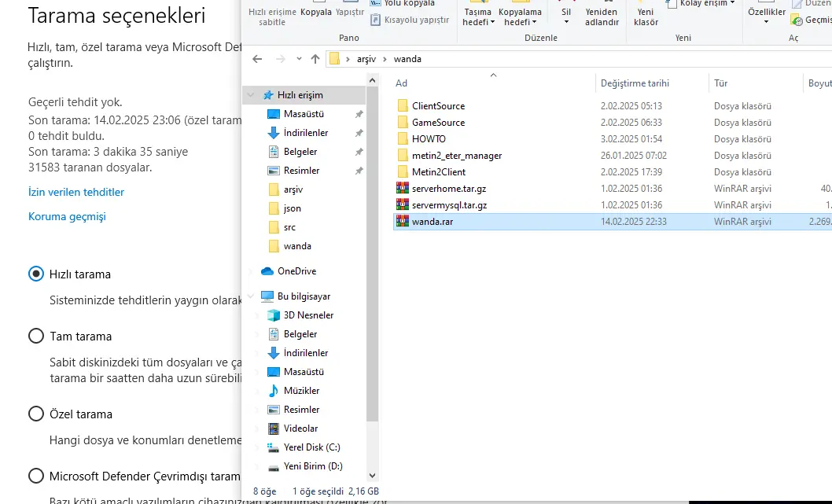
Task: Choose the Tam tarama radio option
Action: coord(36,337)
